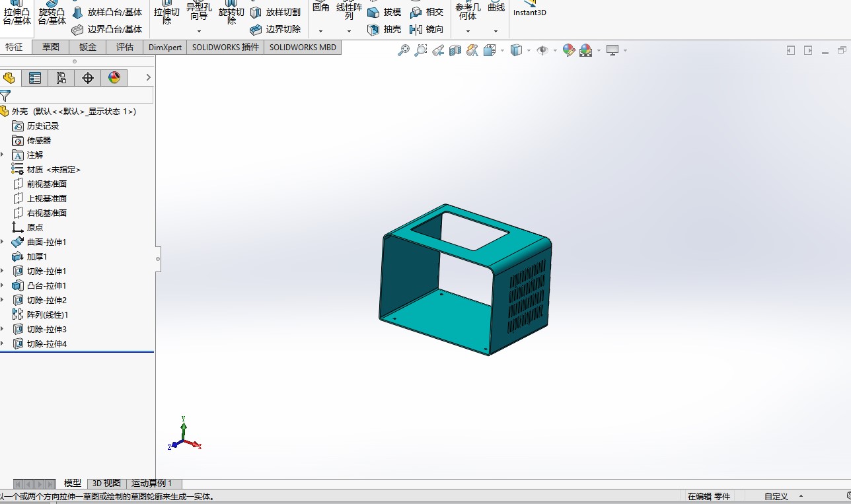Select the 边界凸台/基体 boundary boss tool
The height and width of the screenshot is (504, 851).
click(x=107, y=29)
